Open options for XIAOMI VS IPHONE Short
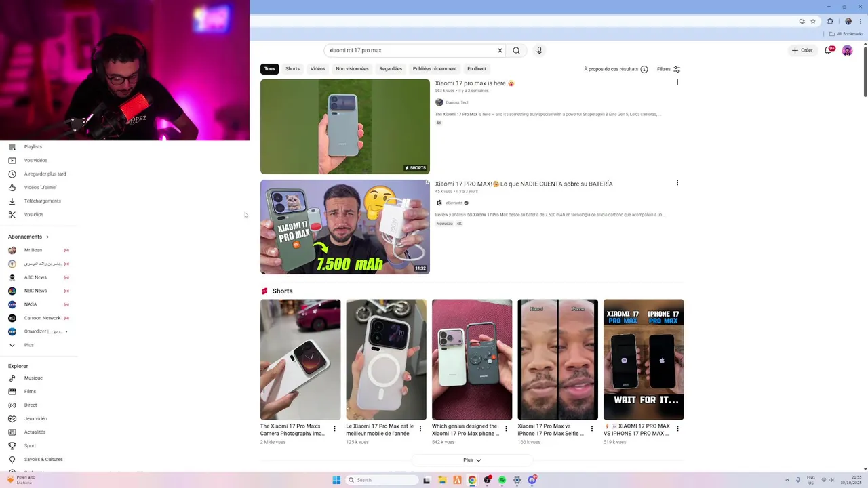Screen dimensions: 868x488 tap(677, 429)
